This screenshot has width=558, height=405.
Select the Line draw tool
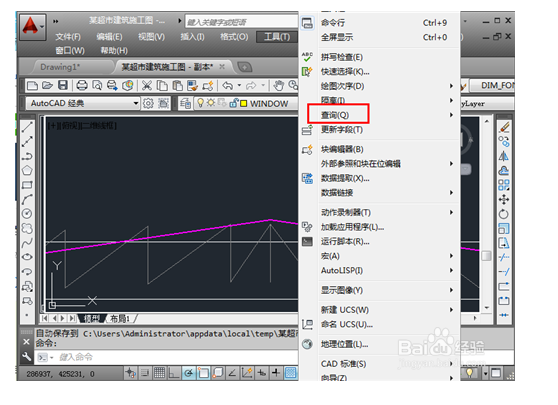point(27,127)
